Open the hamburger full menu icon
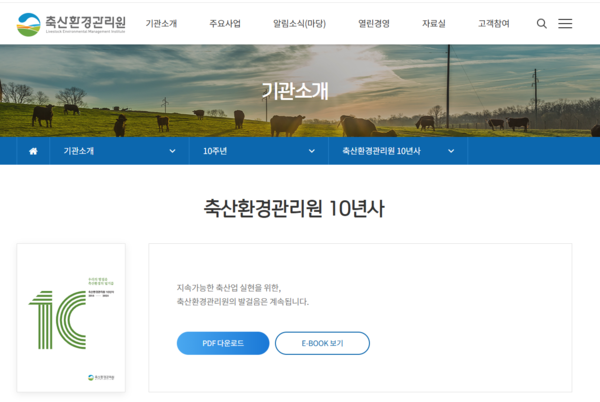 coord(565,23)
